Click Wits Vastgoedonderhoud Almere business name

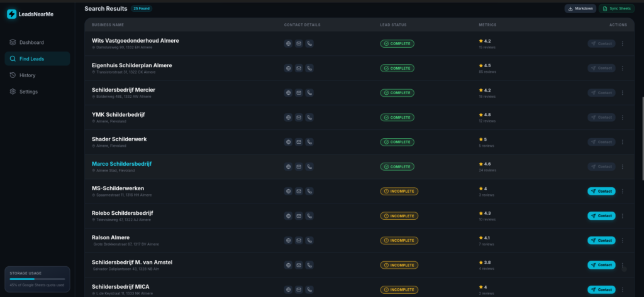point(135,41)
